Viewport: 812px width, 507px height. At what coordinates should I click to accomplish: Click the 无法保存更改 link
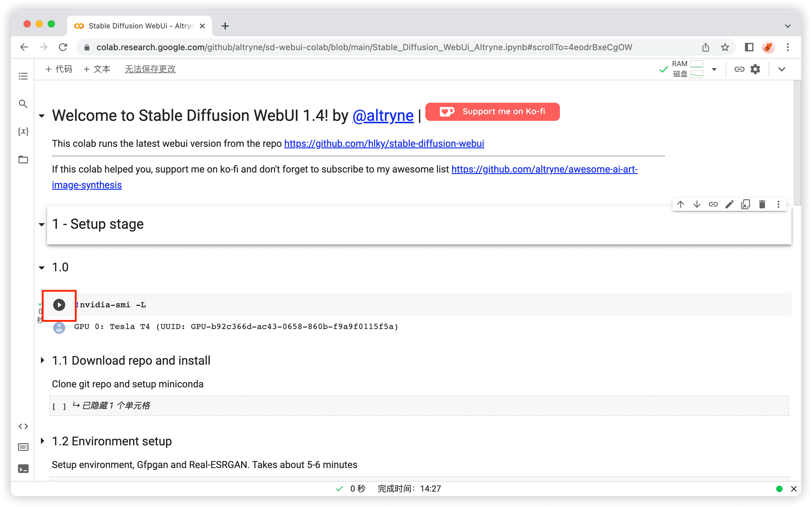click(x=150, y=69)
